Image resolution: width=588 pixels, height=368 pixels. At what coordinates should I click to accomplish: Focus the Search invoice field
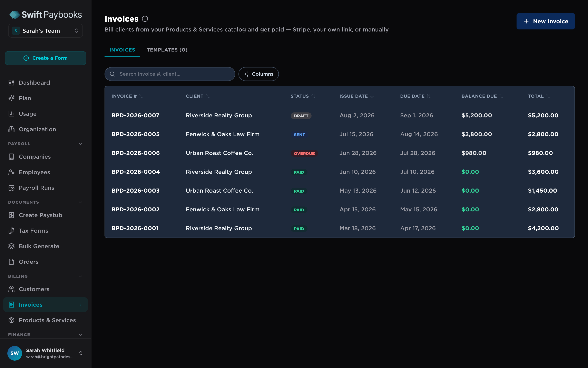tap(170, 74)
